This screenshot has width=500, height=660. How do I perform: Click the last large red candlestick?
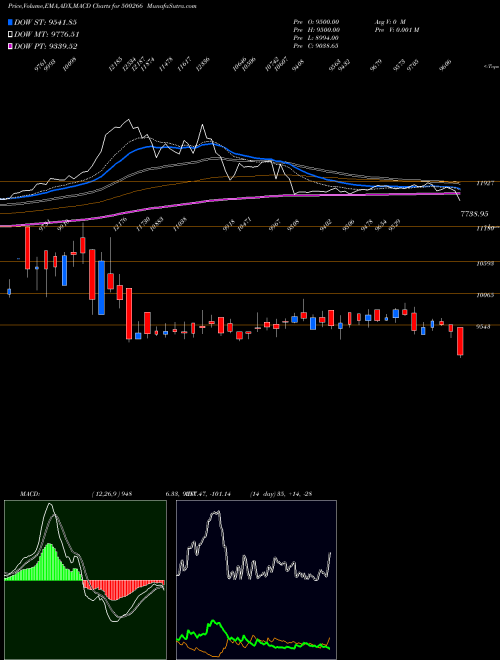click(x=460, y=341)
